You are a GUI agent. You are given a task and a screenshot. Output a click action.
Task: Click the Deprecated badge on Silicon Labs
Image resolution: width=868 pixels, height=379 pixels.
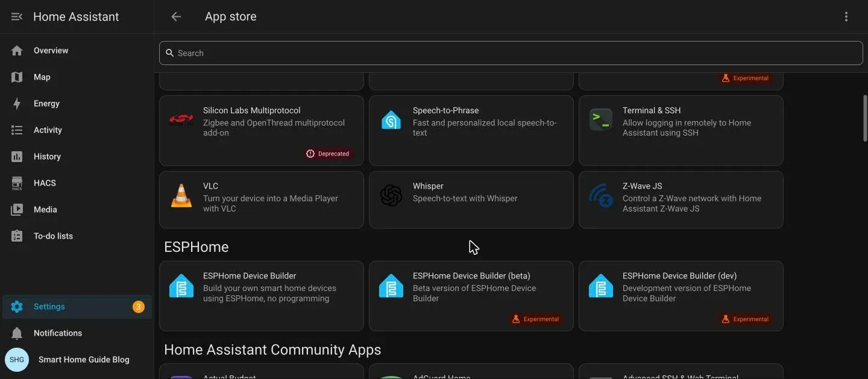pos(328,154)
